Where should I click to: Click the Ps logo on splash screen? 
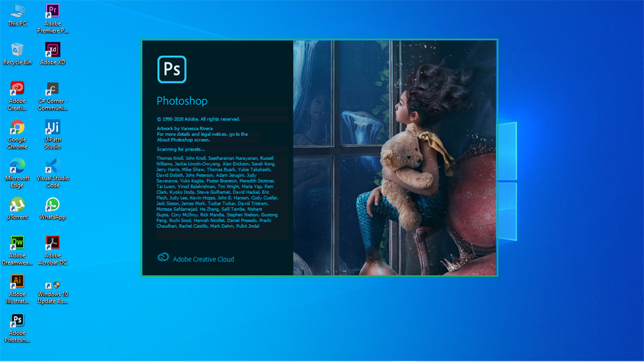click(172, 69)
